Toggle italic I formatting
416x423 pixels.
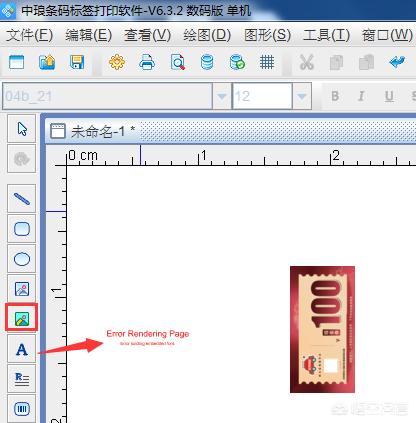click(x=361, y=96)
